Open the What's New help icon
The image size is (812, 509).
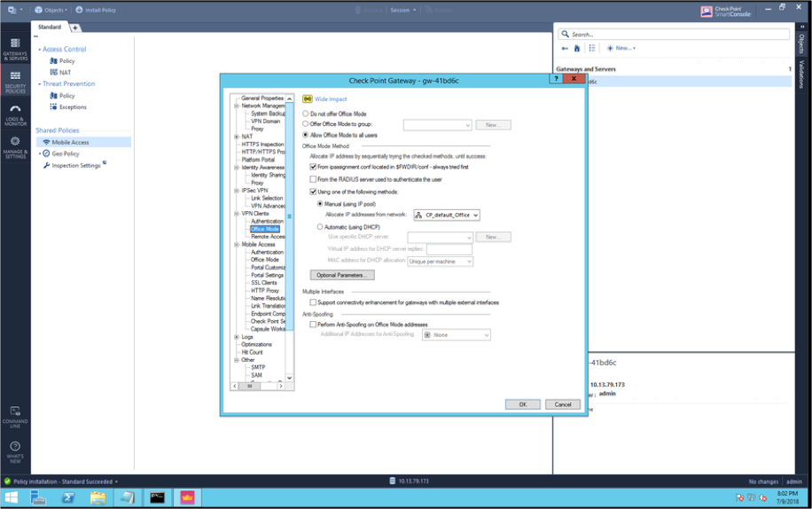(x=15, y=450)
